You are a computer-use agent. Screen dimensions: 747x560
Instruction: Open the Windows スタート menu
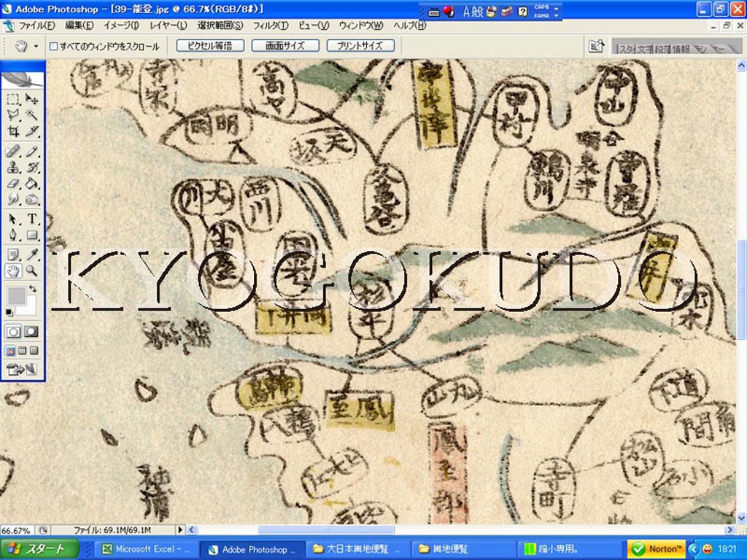tap(39, 549)
